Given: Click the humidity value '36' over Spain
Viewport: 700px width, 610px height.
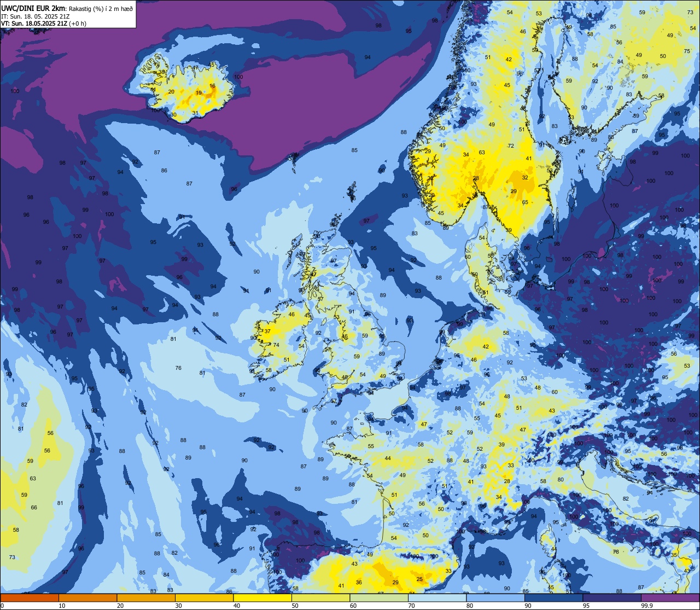Looking at the screenshot, I should tap(359, 582).
